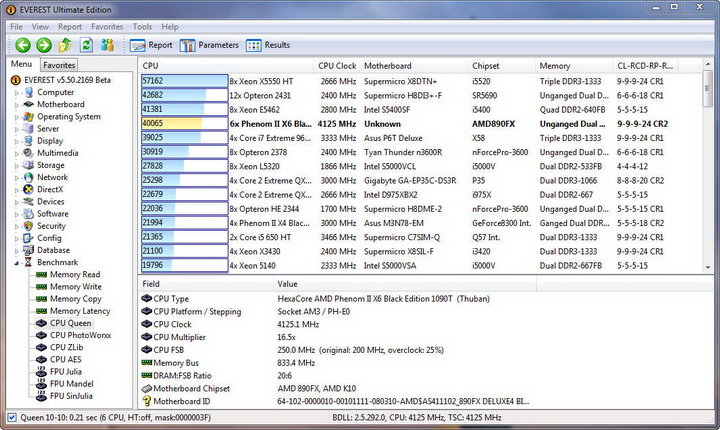Click the Up level arrow icon

coord(65,45)
